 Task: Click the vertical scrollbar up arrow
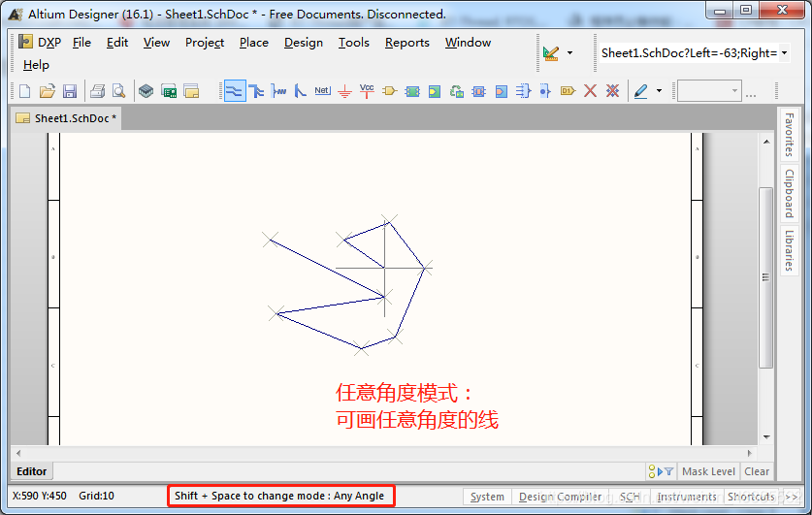click(x=766, y=142)
